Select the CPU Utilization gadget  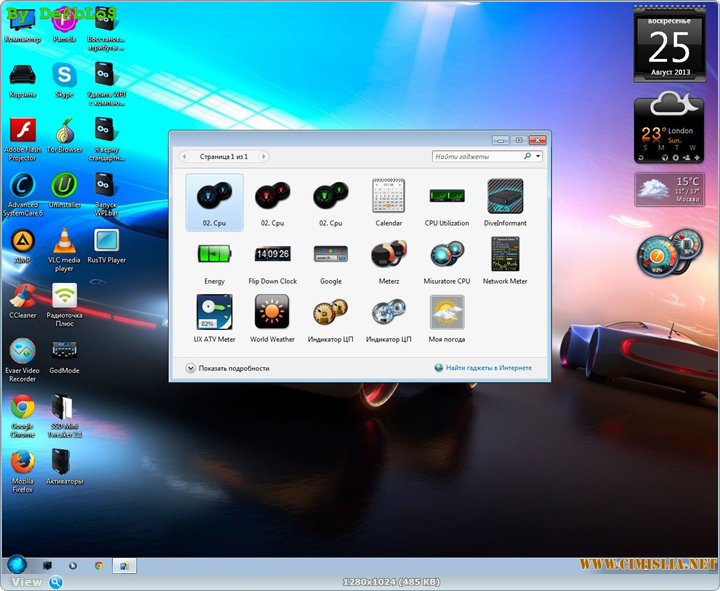[x=446, y=196]
